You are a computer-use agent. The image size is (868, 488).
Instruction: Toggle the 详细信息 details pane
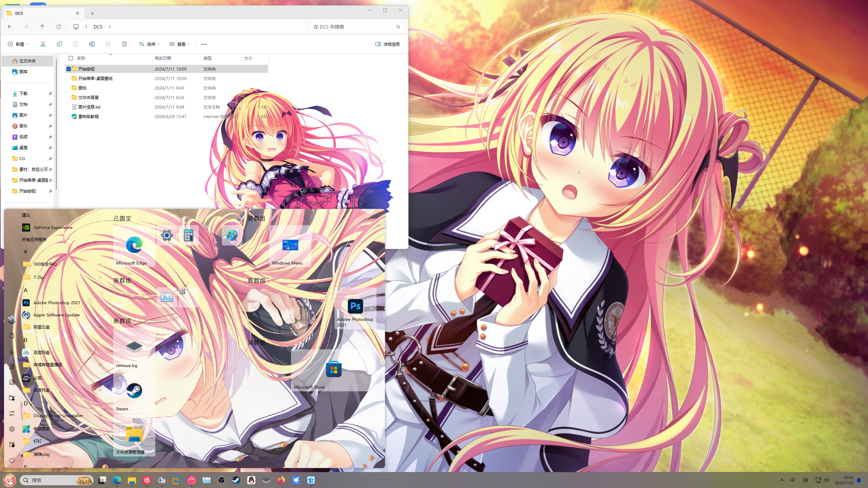tap(387, 44)
